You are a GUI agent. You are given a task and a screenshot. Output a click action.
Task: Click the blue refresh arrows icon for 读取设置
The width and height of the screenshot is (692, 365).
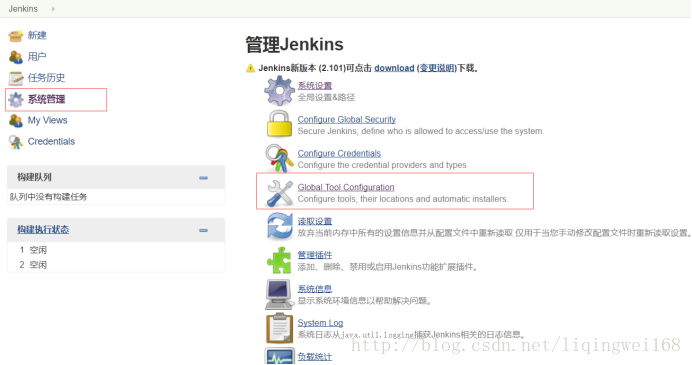pyautogui.click(x=279, y=226)
